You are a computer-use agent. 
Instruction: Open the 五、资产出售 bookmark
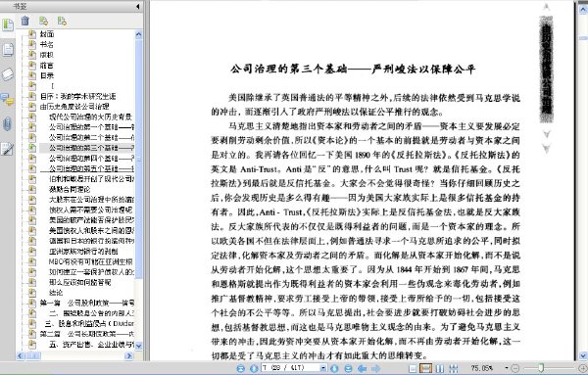click(91, 345)
